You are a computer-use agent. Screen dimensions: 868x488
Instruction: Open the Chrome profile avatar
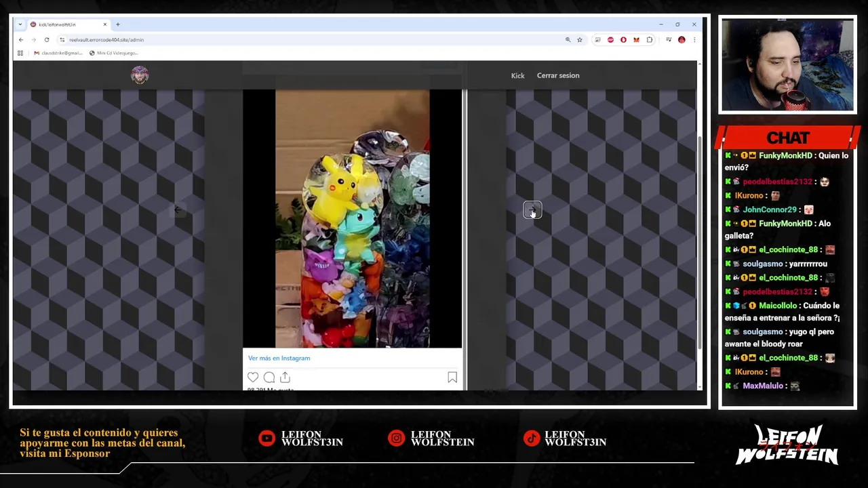[x=682, y=40]
